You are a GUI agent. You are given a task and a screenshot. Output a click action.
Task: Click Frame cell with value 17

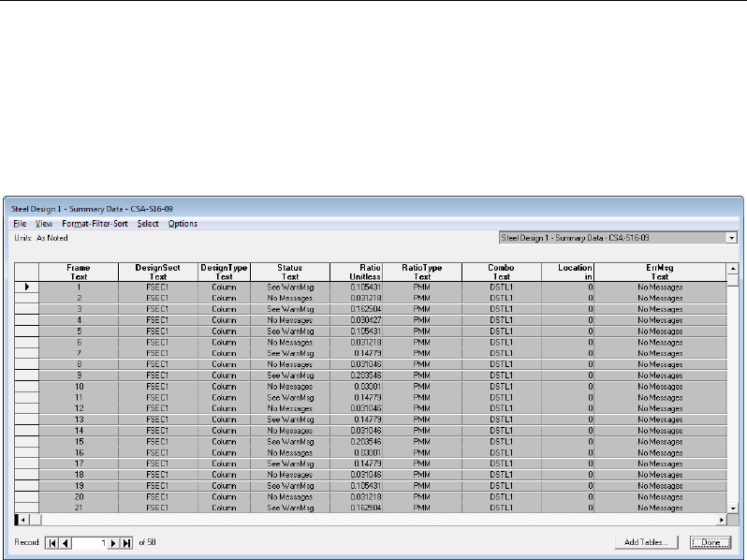[x=79, y=464]
